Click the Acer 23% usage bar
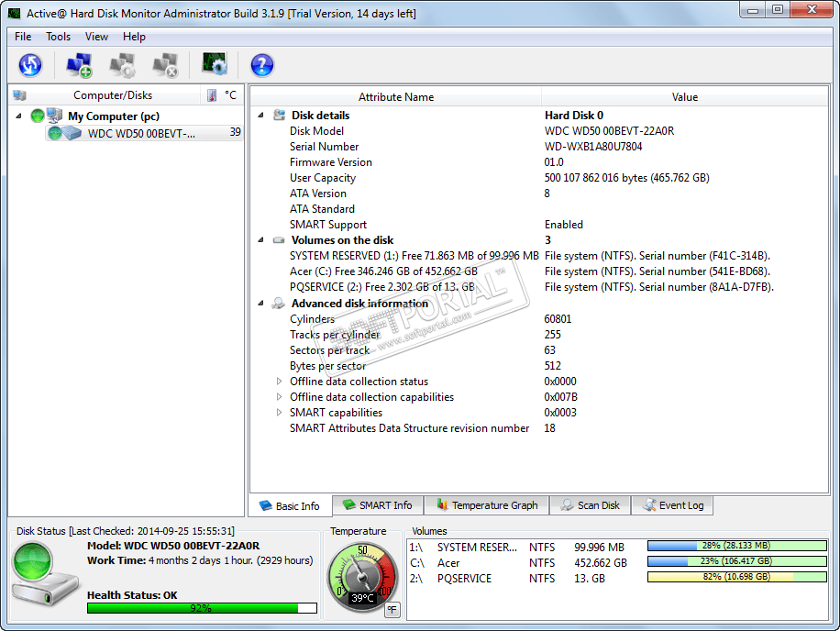This screenshot has width=840, height=631. pos(737,561)
